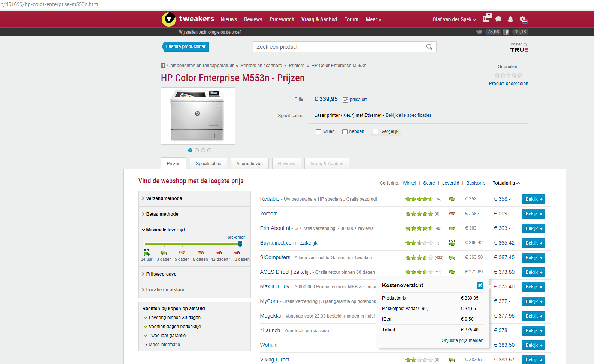
Task: Switch to the Specificaties tab
Action: point(208,164)
